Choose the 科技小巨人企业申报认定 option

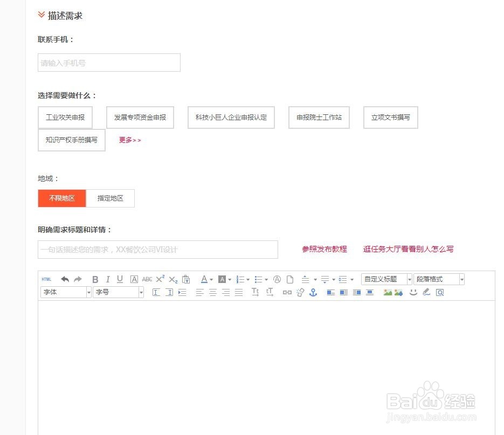[231, 118]
